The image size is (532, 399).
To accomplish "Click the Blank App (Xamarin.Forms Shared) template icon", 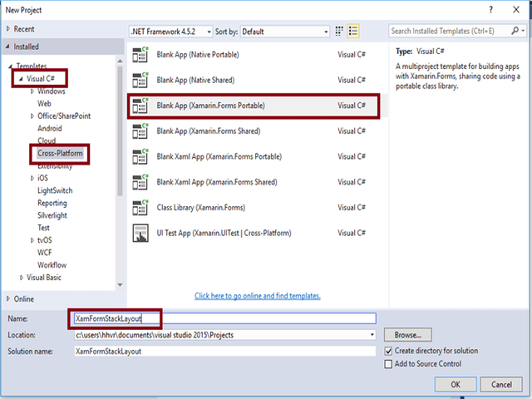I will (x=140, y=131).
